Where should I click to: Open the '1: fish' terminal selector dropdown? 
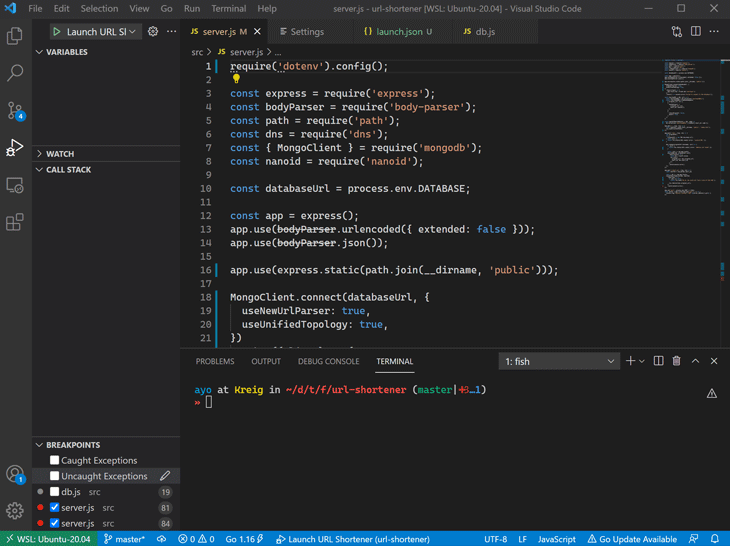tap(559, 361)
